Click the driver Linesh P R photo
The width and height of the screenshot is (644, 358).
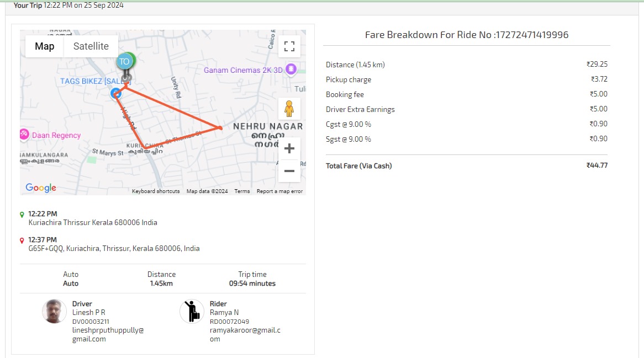(x=55, y=312)
